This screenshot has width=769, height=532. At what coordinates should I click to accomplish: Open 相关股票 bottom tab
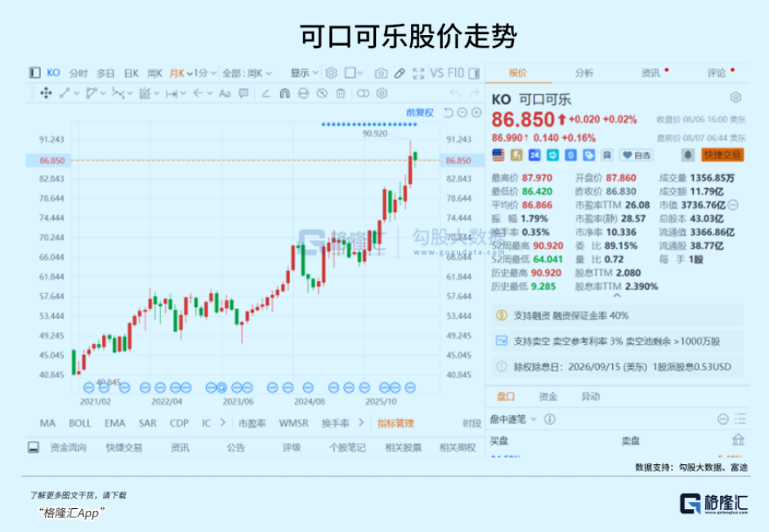click(x=403, y=447)
